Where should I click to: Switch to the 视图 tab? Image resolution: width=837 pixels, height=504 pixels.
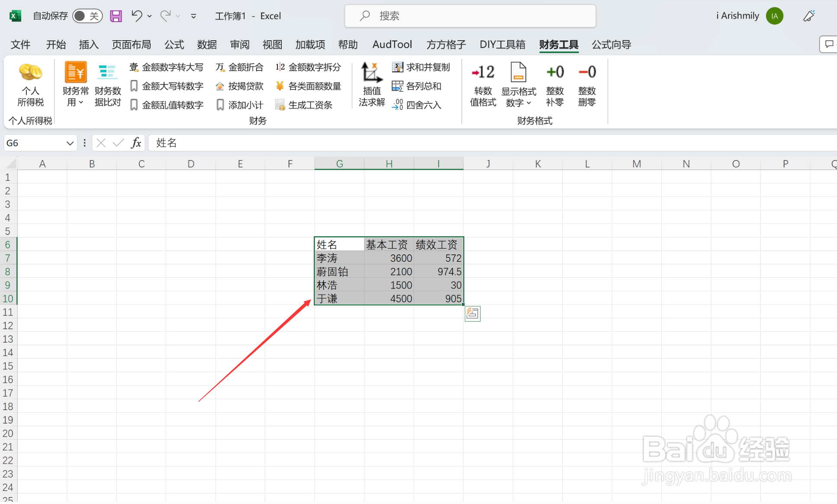coord(272,45)
